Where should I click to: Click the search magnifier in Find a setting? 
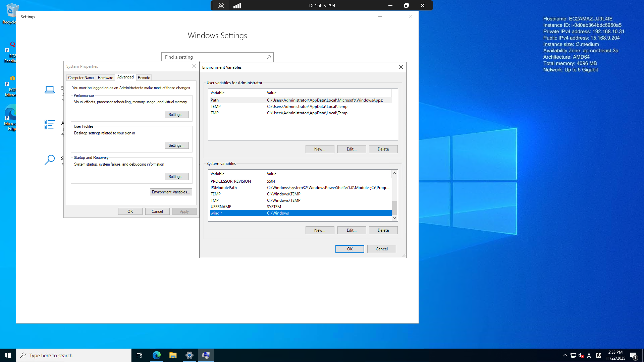coord(269,57)
